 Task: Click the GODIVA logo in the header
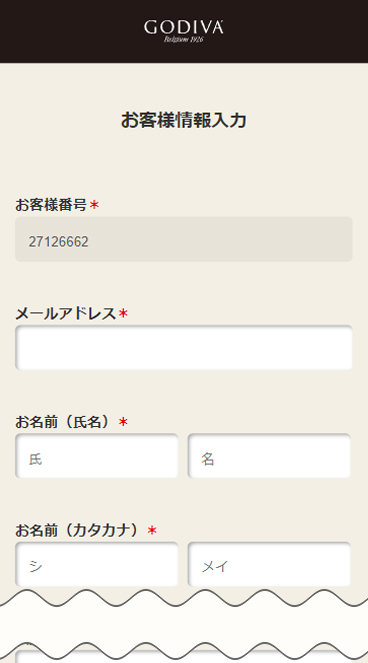[184, 30]
